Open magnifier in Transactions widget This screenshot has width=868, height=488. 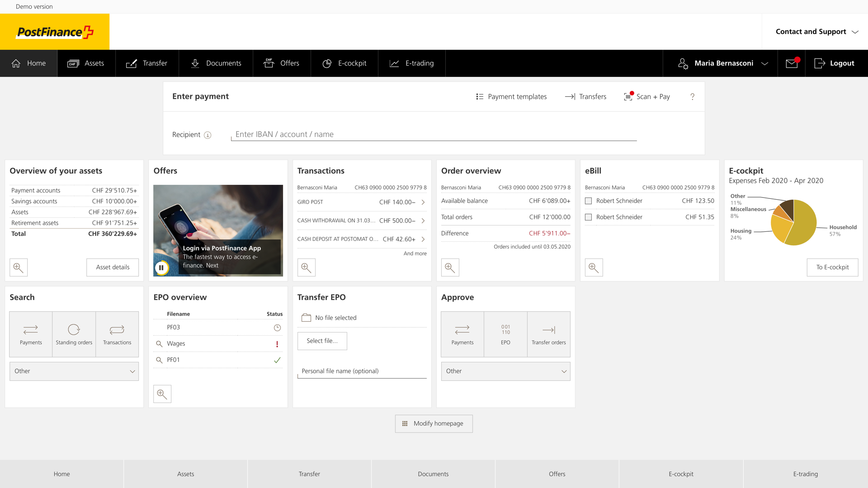coord(306,267)
